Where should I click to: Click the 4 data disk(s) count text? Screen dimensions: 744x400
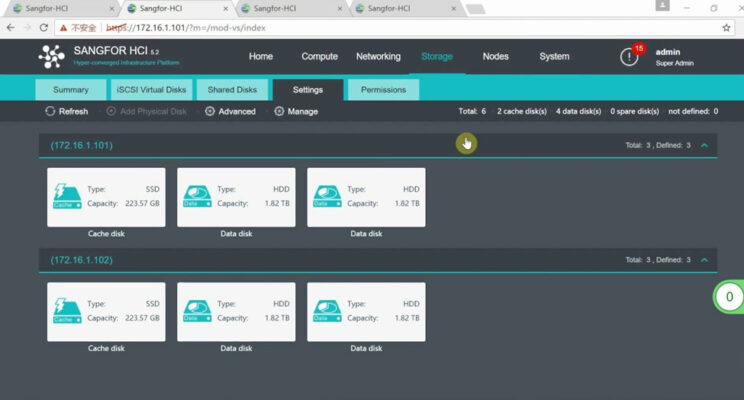(578, 112)
